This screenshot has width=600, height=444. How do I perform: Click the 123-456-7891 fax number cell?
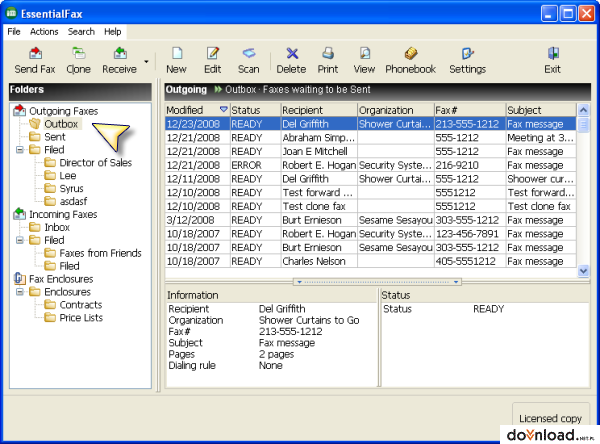[470, 234]
